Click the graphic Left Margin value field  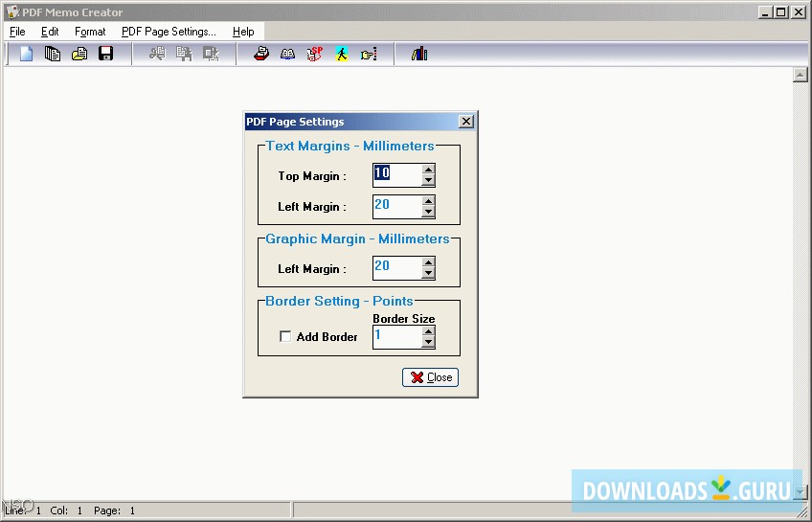(397, 268)
